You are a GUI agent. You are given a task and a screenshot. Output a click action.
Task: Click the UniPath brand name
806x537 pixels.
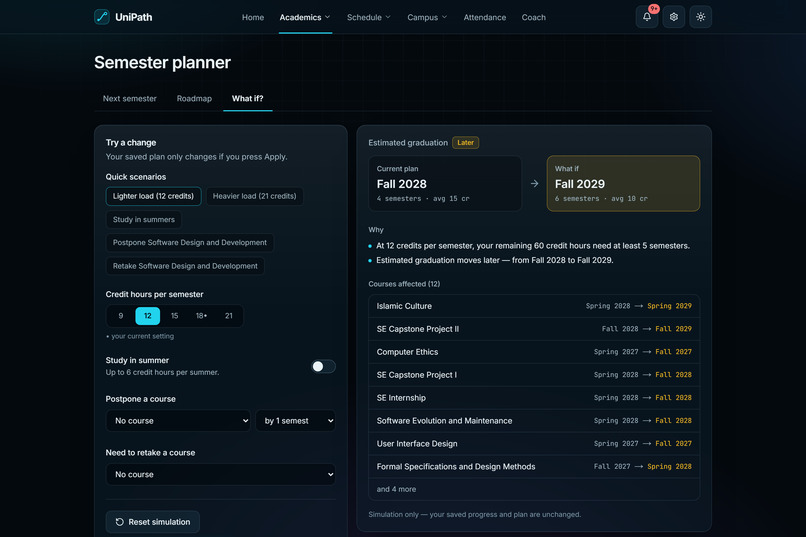coord(134,17)
